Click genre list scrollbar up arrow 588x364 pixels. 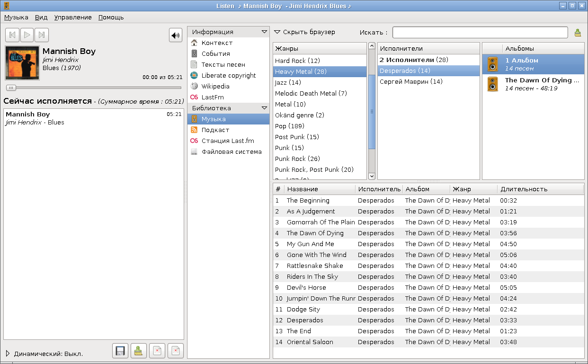[x=372, y=46]
